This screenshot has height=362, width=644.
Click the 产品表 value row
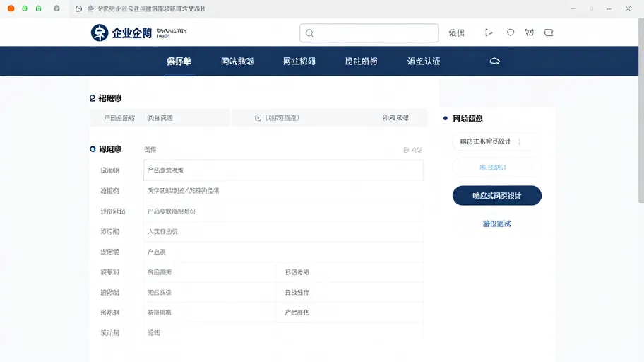click(x=283, y=252)
